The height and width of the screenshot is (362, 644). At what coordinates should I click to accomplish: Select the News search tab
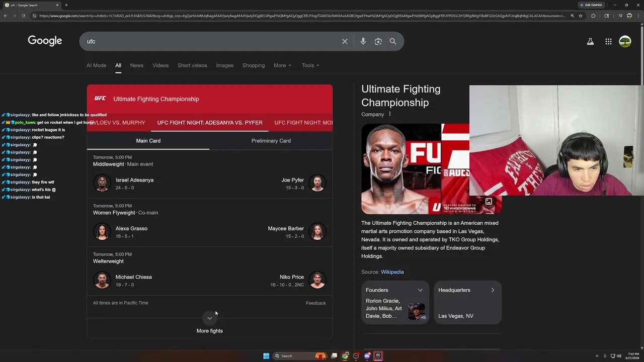click(x=137, y=65)
